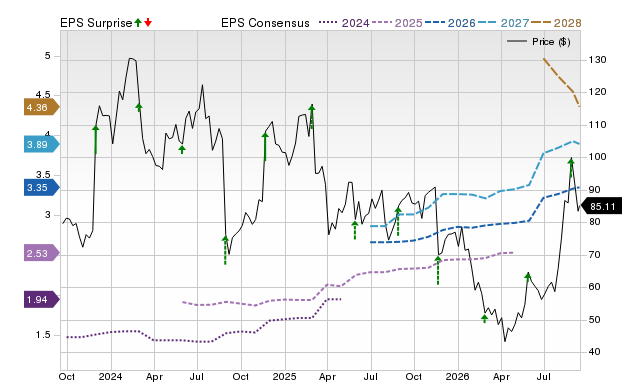Click the dark purple 1.94 value tag

[42, 300]
